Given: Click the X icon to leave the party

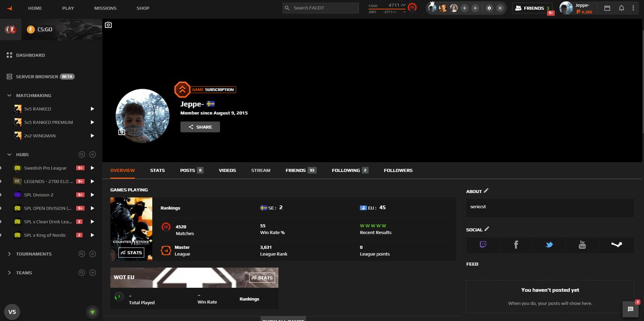Looking at the screenshot, I should pyautogui.click(x=500, y=8).
